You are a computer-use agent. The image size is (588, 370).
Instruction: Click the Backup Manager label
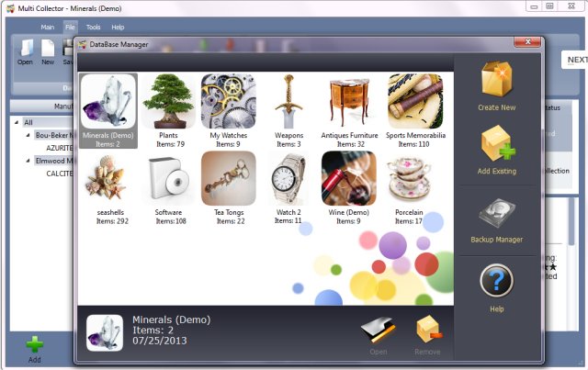click(x=496, y=240)
